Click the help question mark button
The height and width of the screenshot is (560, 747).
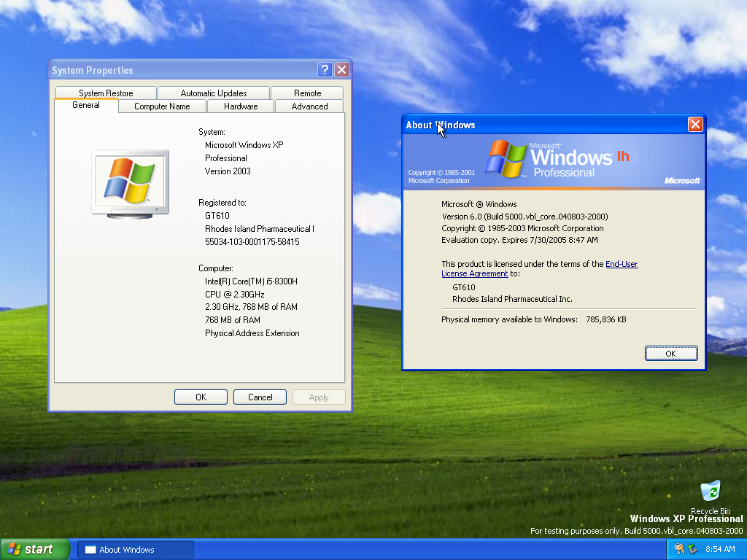point(325,70)
